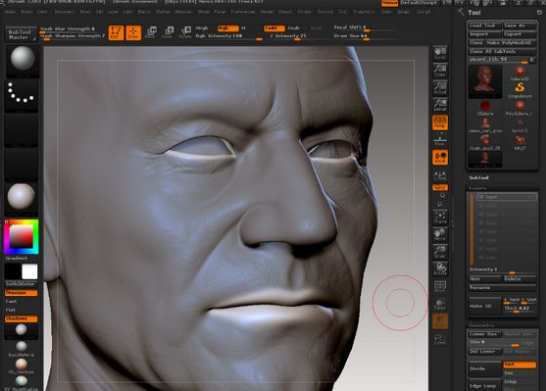Toggle PolyF polyframe display
The width and height of the screenshot is (546, 391).
point(440,287)
